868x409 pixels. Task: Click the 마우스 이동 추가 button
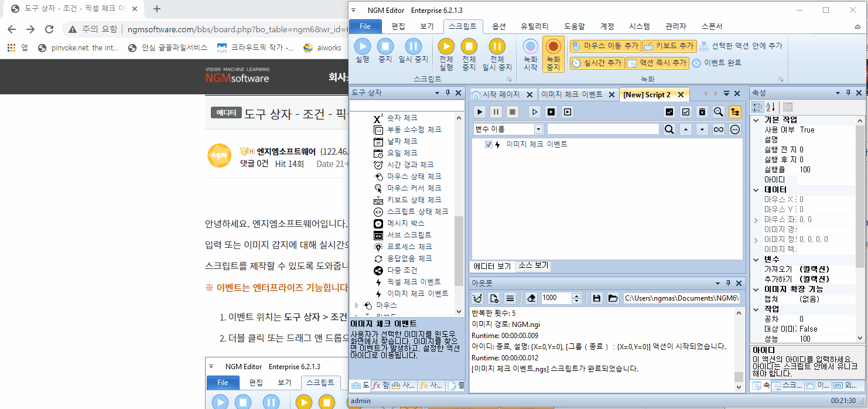tap(604, 46)
